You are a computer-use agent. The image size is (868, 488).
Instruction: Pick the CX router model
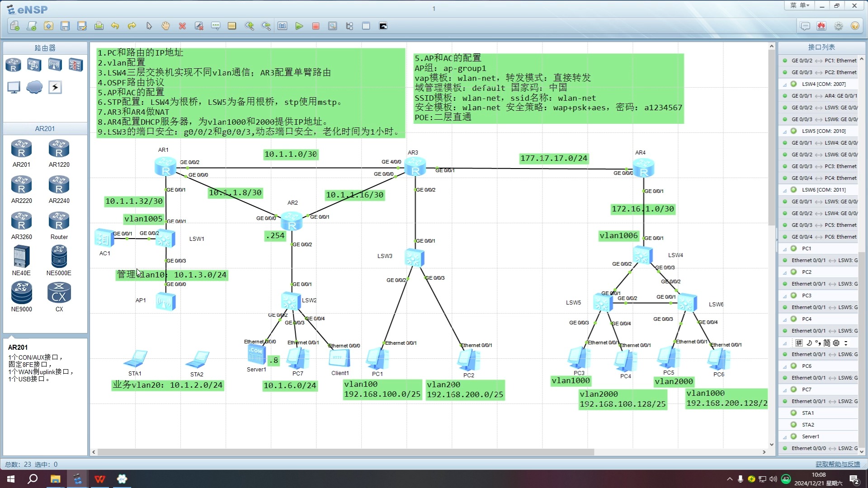point(59,297)
